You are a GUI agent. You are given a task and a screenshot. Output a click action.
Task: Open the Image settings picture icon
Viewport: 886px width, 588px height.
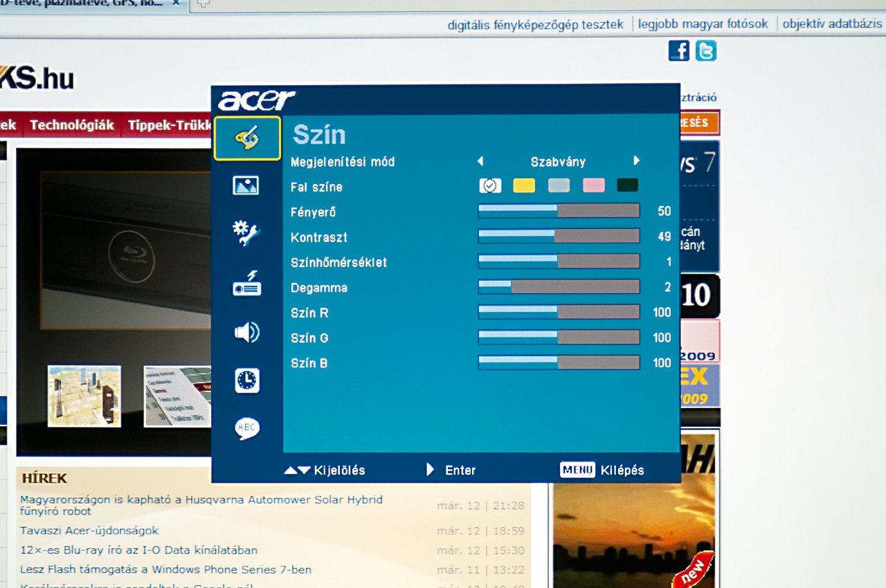[246, 185]
